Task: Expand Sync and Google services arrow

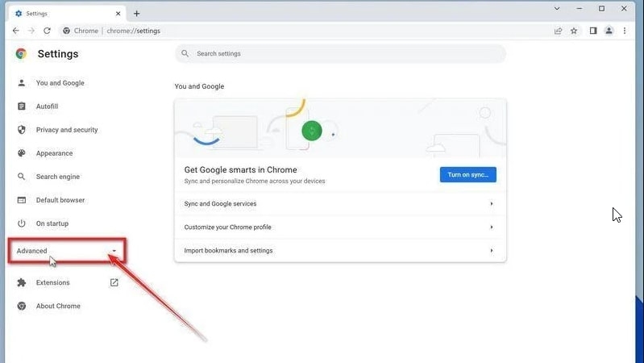Action: [x=491, y=204]
